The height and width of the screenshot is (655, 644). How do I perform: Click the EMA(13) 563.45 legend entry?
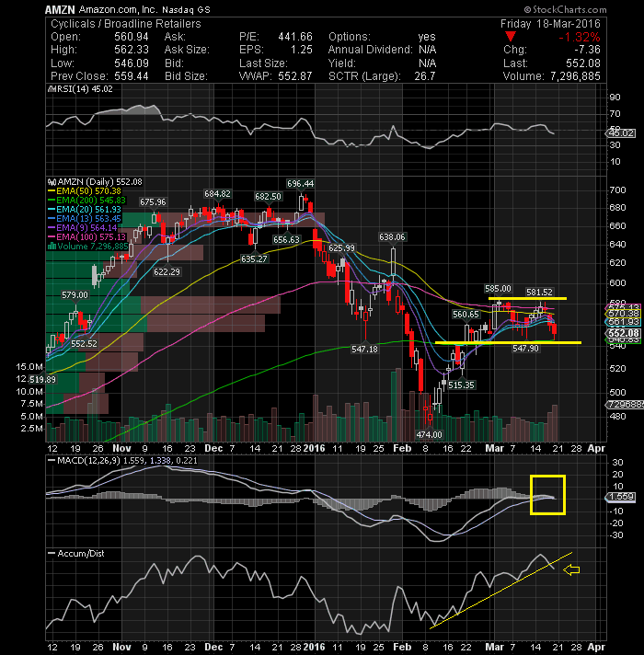coord(88,218)
